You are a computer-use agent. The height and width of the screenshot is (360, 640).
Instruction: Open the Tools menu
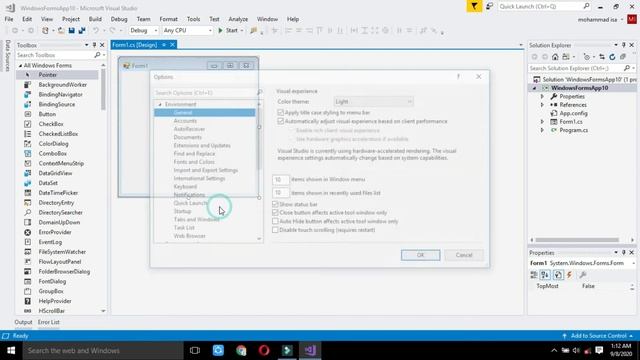(x=193, y=19)
